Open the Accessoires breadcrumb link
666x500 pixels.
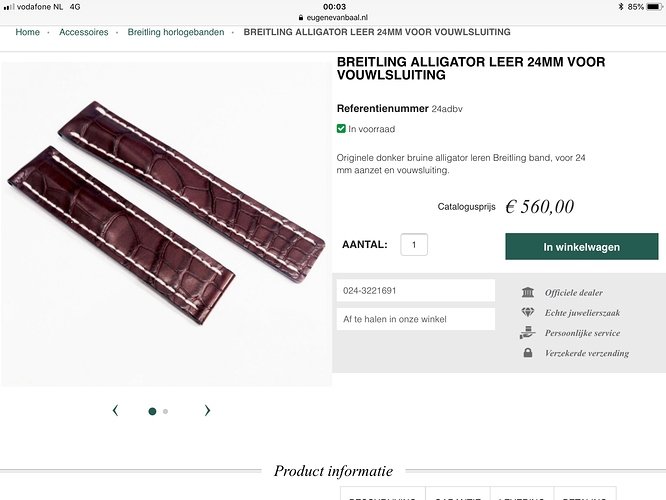pyautogui.click(x=84, y=32)
